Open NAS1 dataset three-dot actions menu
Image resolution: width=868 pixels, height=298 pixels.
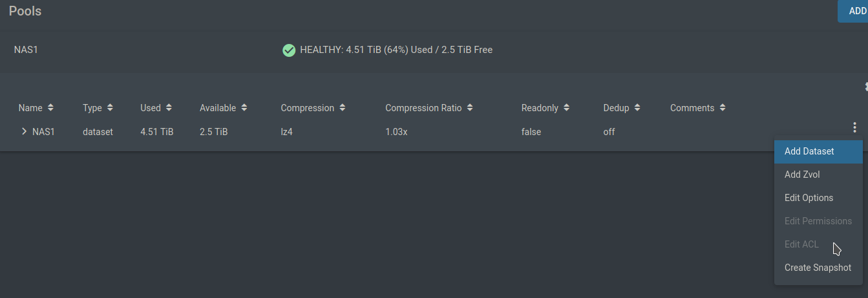(x=854, y=128)
